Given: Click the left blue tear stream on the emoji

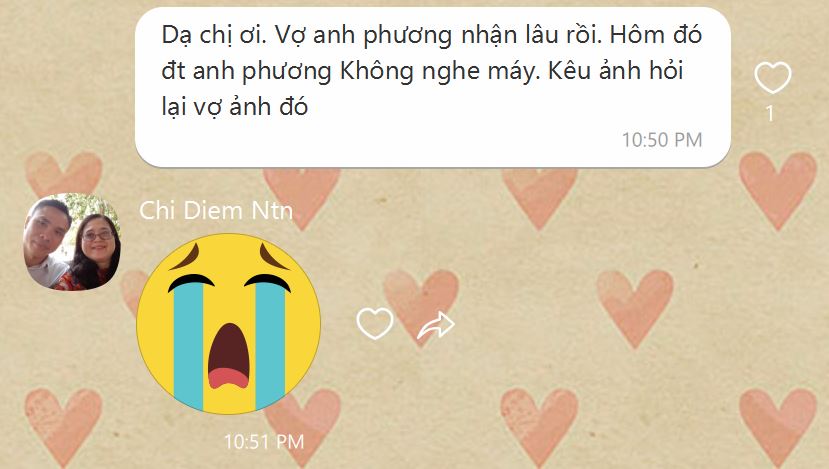Looking at the screenshot, I should (188, 346).
